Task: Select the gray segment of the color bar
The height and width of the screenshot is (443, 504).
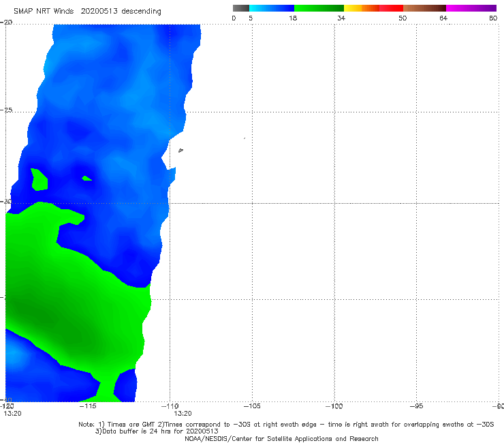Action: (x=241, y=8)
